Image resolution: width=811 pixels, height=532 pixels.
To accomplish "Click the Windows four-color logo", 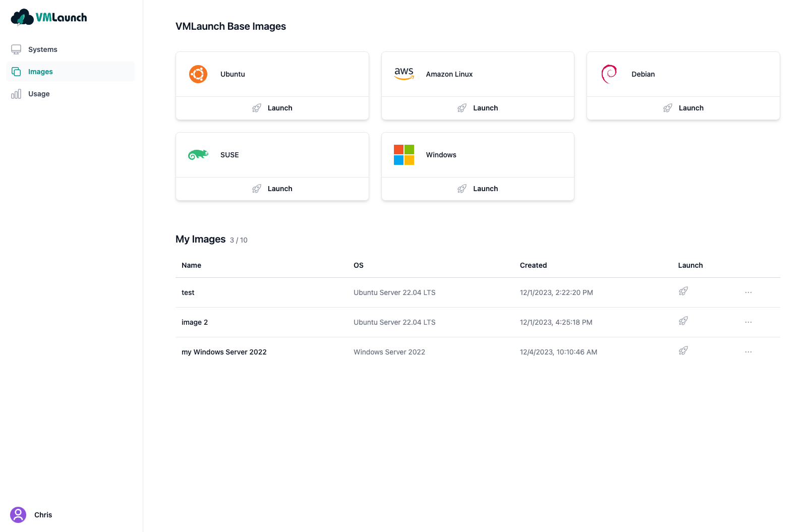I will [404, 155].
